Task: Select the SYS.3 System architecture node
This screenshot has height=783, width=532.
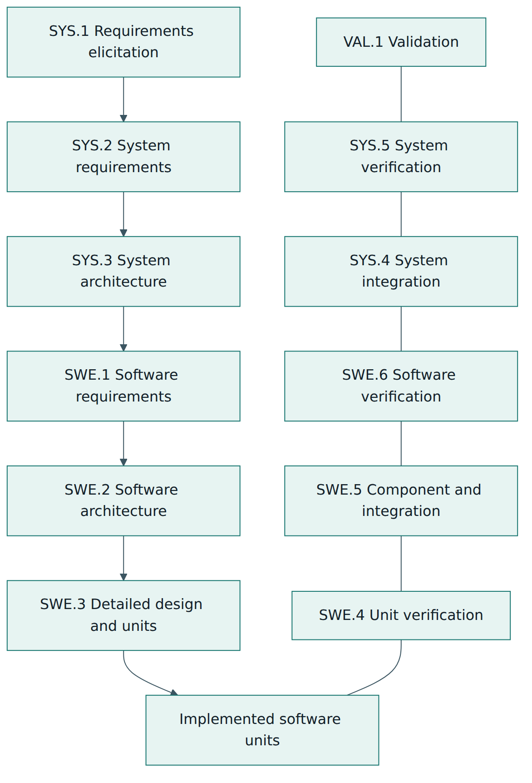Action: point(123,272)
